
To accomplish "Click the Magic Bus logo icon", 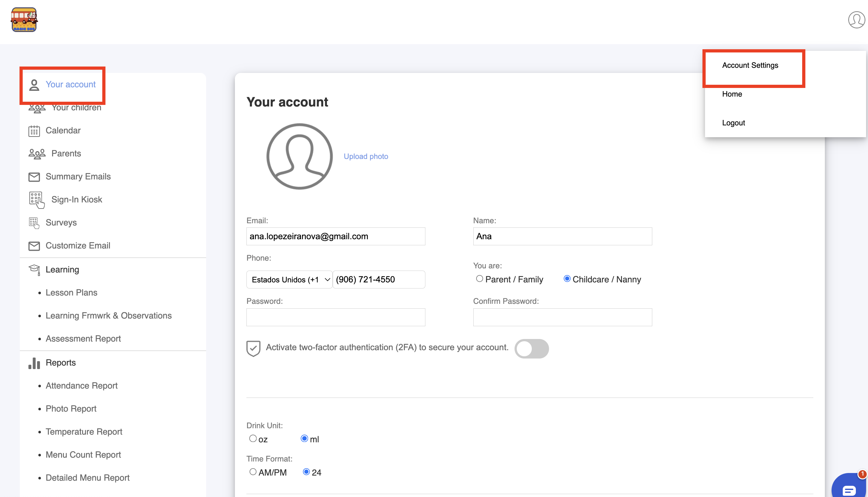I will (x=24, y=20).
